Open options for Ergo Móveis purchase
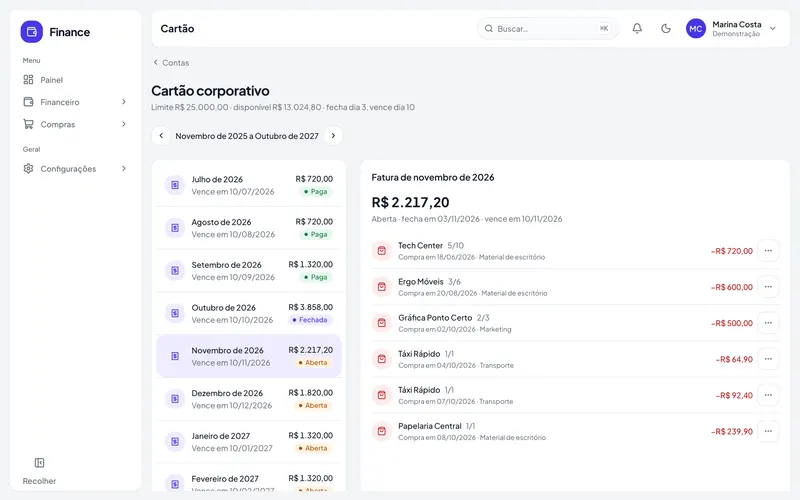 click(x=768, y=287)
